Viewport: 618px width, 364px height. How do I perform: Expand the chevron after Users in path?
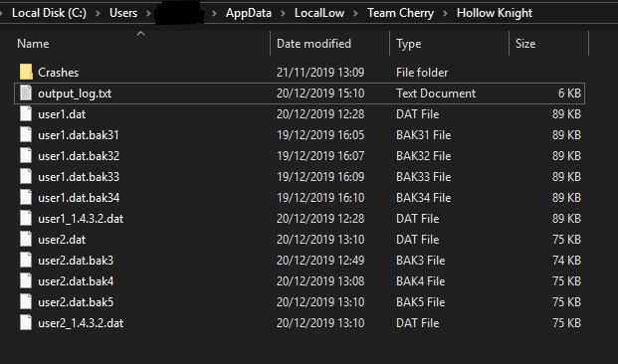[148, 13]
